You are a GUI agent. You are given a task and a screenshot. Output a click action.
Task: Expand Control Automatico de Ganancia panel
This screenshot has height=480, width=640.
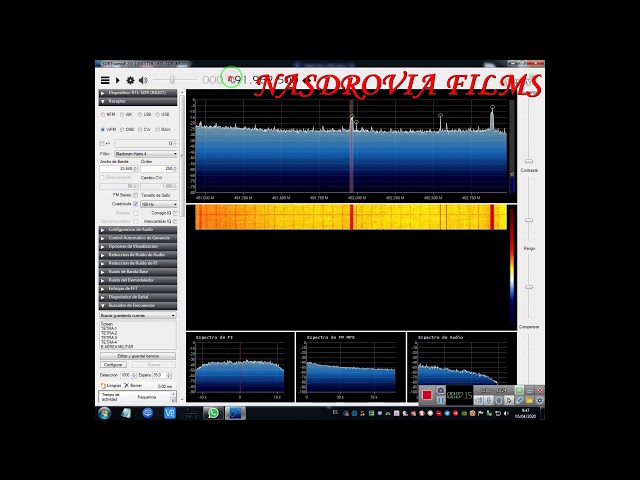pyautogui.click(x=138, y=238)
